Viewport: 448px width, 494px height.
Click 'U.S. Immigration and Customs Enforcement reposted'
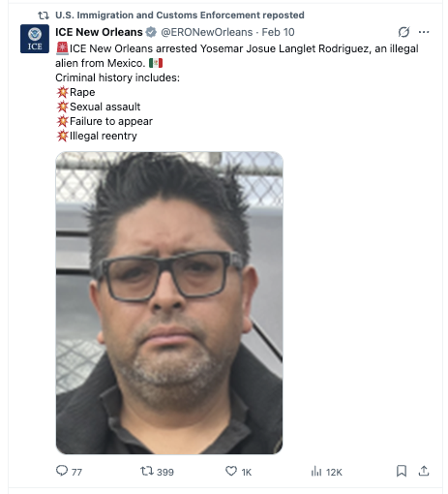(180, 15)
